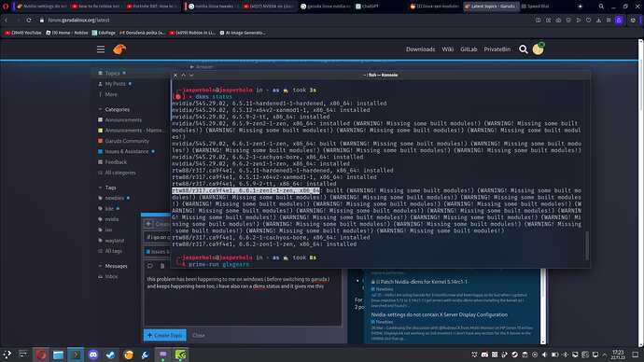Viewport: 644px width, 362px height.
Task: Reload the page in the browser
Action: (x=28, y=21)
